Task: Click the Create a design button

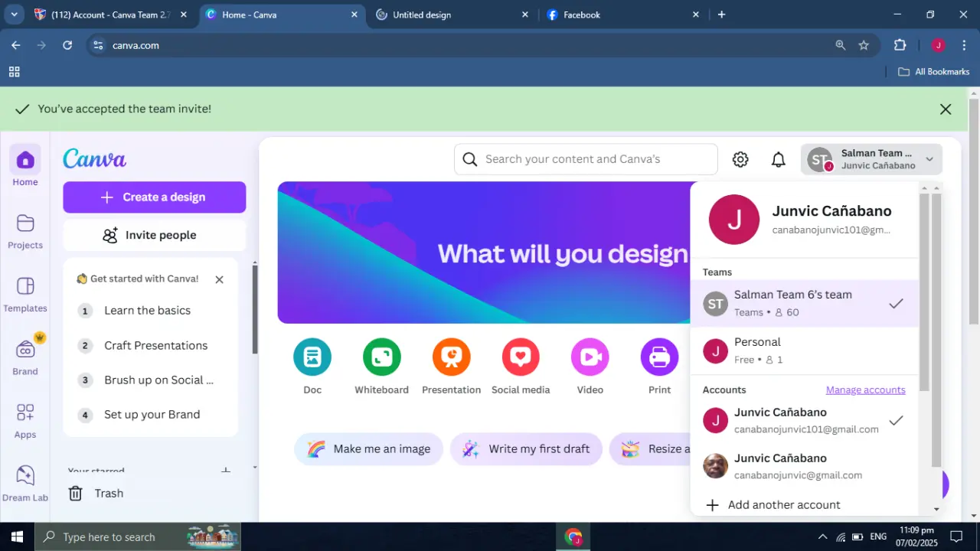Action: (155, 197)
